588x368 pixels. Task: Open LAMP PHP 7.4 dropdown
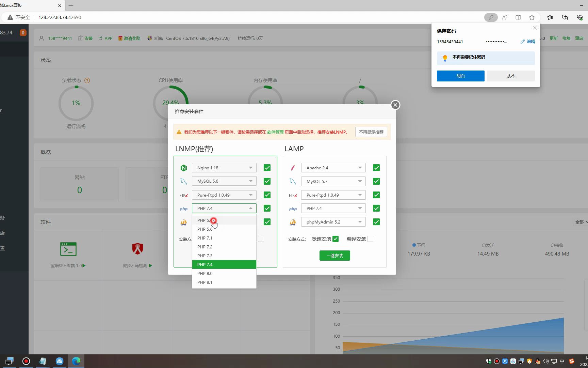333,208
